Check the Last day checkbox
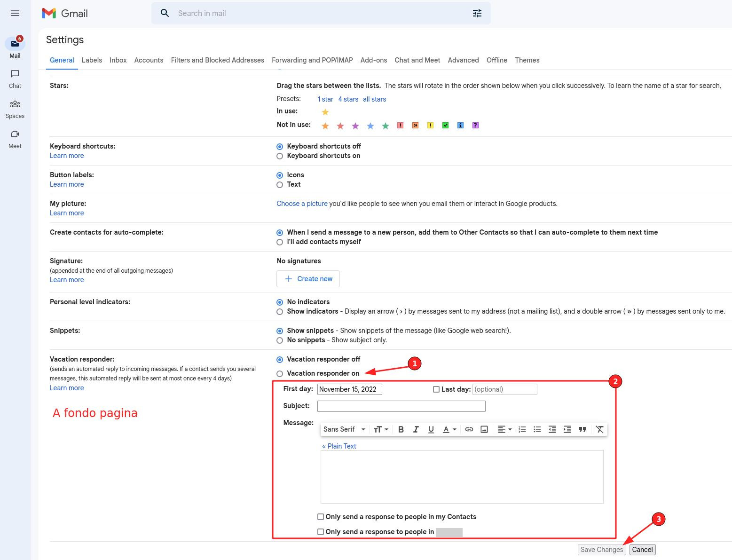The width and height of the screenshot is (732, 560). coord(436,389)
